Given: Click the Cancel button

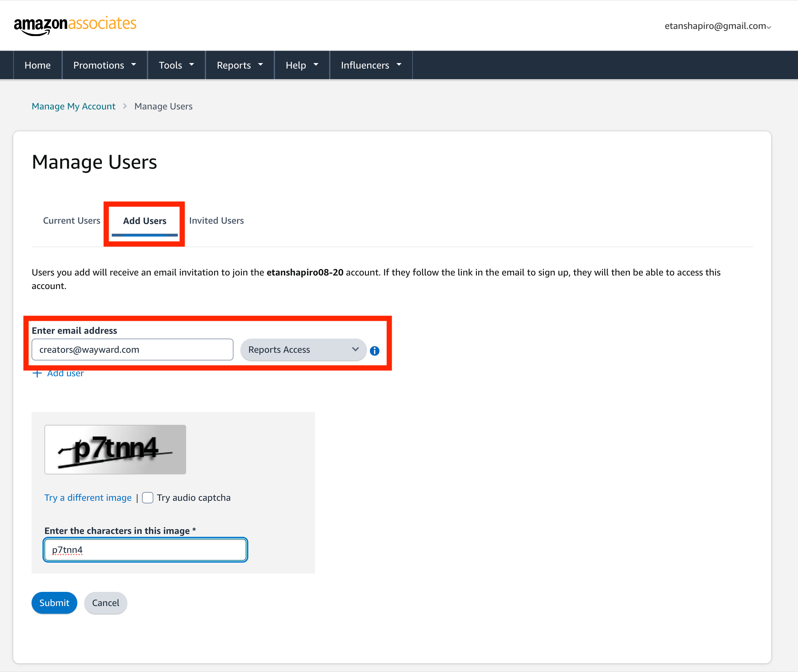Looking at the screenshot, I should (x=106, y=603).
